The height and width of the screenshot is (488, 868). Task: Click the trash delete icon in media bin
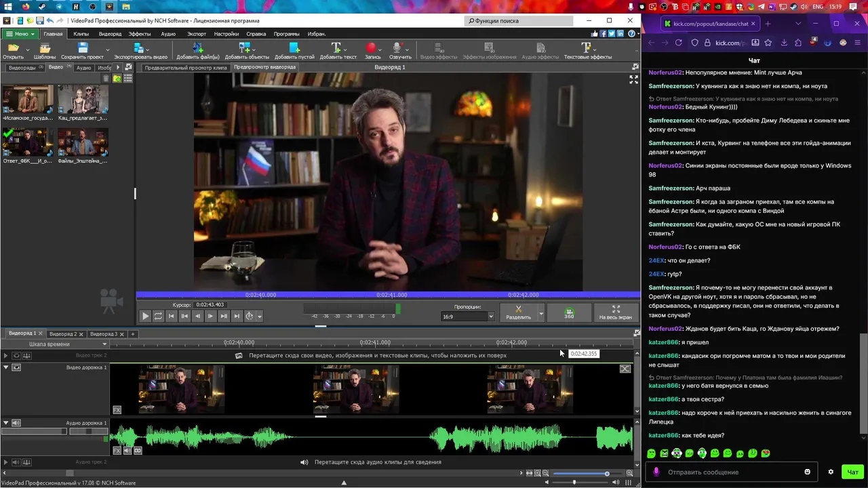pos(106,79)
